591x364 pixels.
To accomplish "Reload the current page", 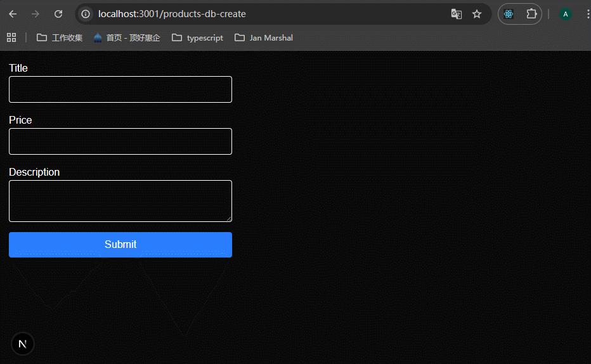I will coord(58,14).
